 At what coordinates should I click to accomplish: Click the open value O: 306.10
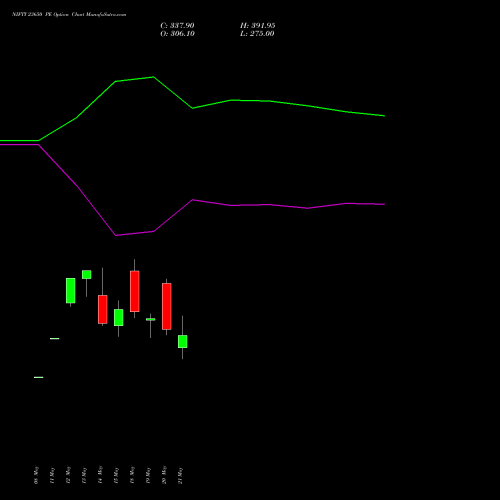[x=177, y=34]
